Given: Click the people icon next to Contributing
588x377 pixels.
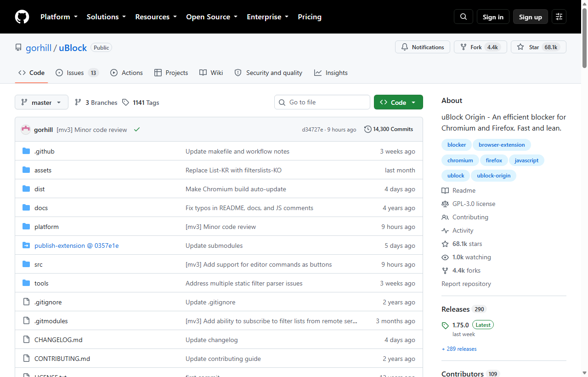Looking at the screenshot, I should (445, 217).
